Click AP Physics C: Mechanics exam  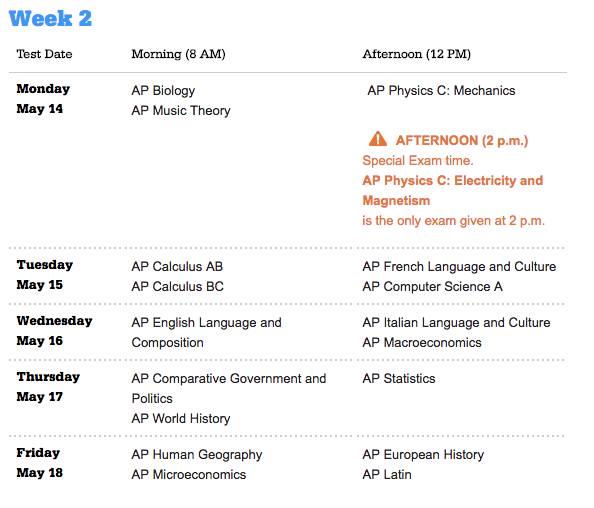tap(441, 91)
